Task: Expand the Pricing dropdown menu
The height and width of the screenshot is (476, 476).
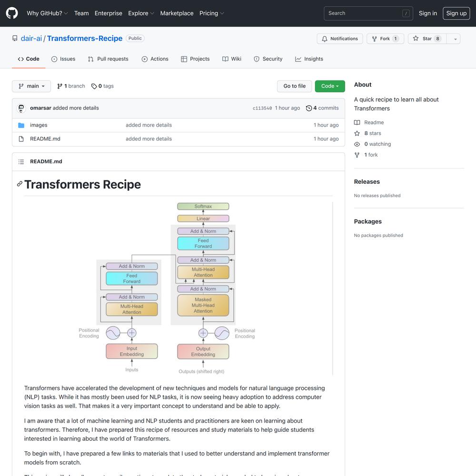Action: [212, 13]
